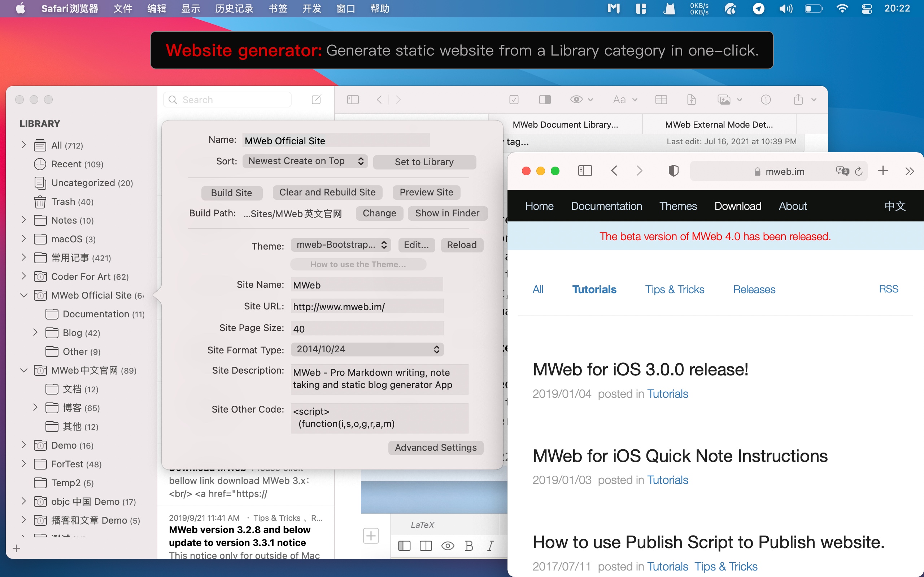The image size is (924, 577).
Task: Click the Advanced Settings button
Action: click(x=436, y=447)
